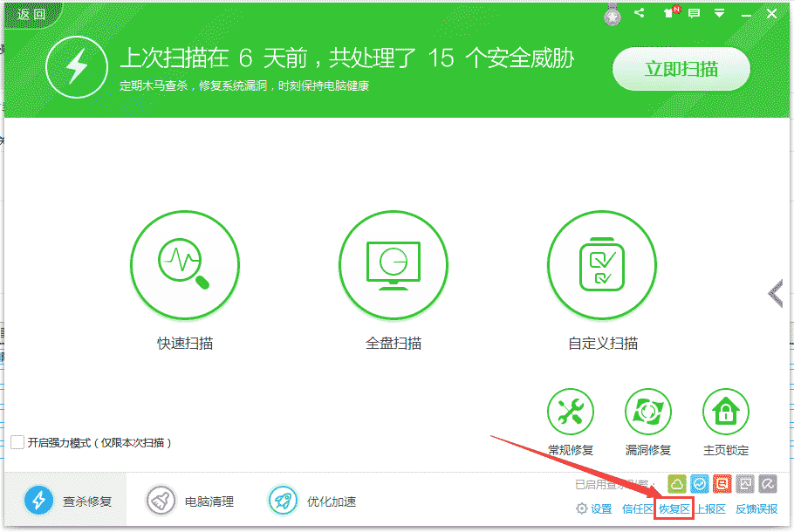Image resolution: width=794 pixels, height=532 pixels.
Task: Switch to the 优化加速 optimization tab
Action: (x=314, y=501)
